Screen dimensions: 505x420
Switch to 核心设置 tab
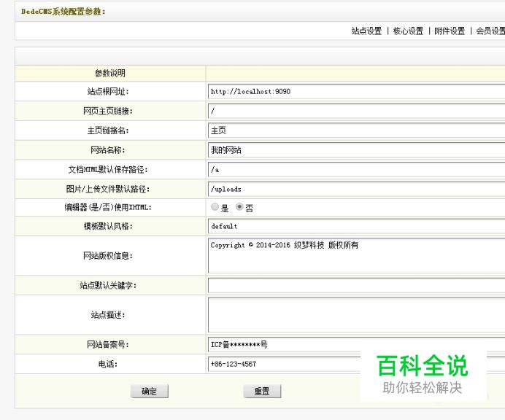pyautogui.click(x=408, y=31)
